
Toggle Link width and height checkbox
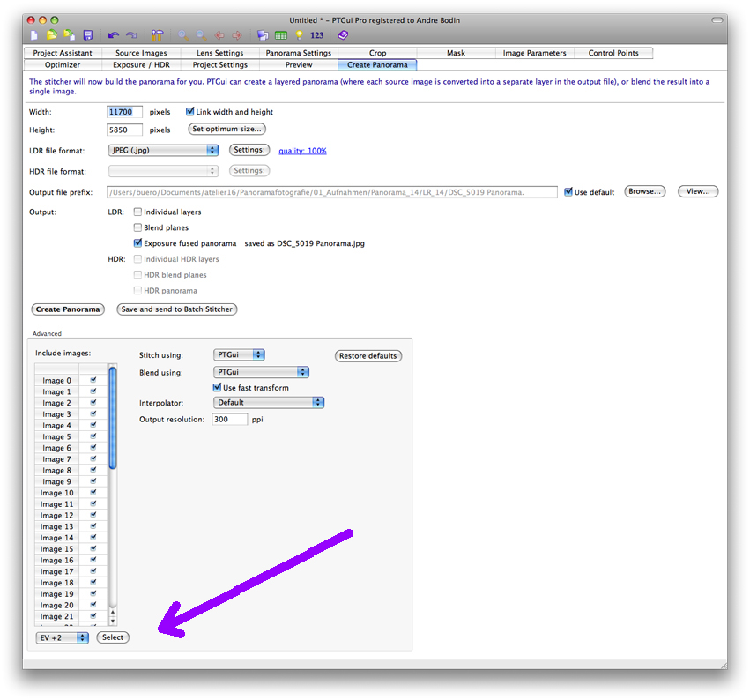pos(190,112)
